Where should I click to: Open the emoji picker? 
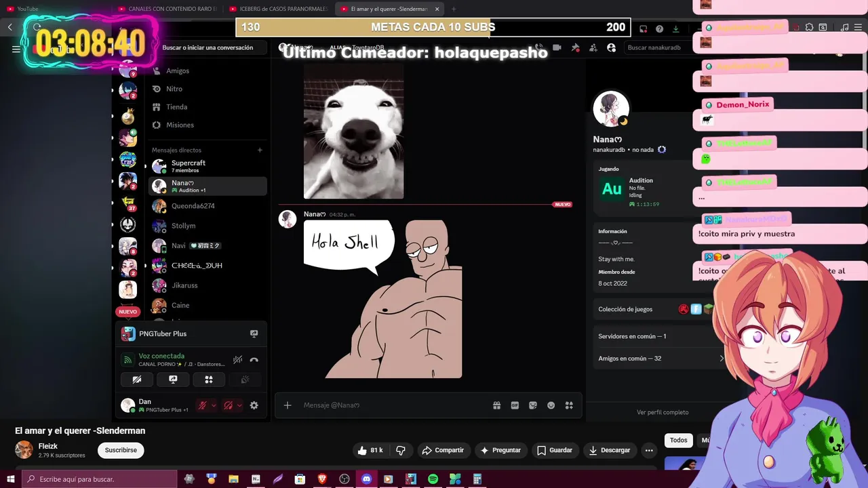tap(551, 405)
